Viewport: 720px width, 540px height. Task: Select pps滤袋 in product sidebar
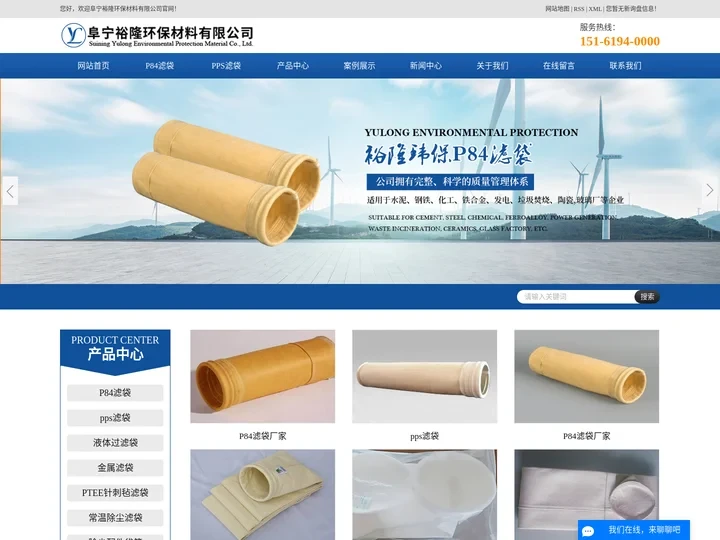(115, 418)
